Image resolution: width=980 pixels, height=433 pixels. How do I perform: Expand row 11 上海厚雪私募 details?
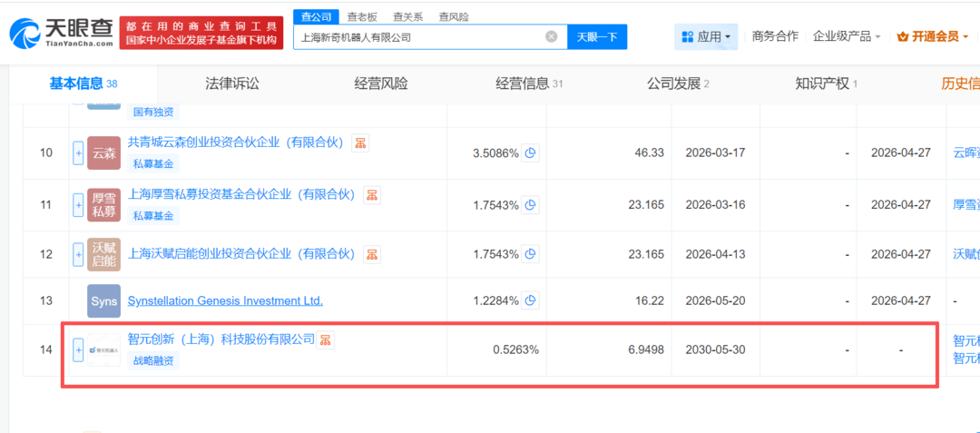pyautogui.click(x=78, y=205)
